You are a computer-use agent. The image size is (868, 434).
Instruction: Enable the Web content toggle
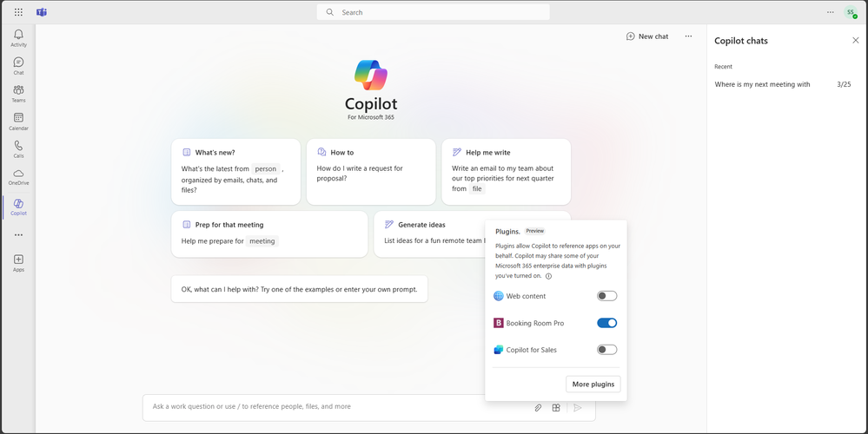tap(606, 296)
